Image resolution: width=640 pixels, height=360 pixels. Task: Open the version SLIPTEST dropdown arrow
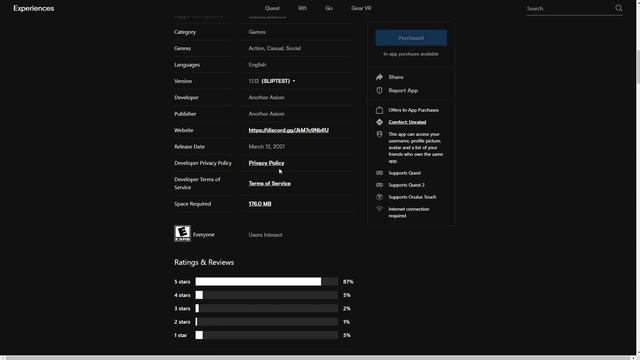294,81
